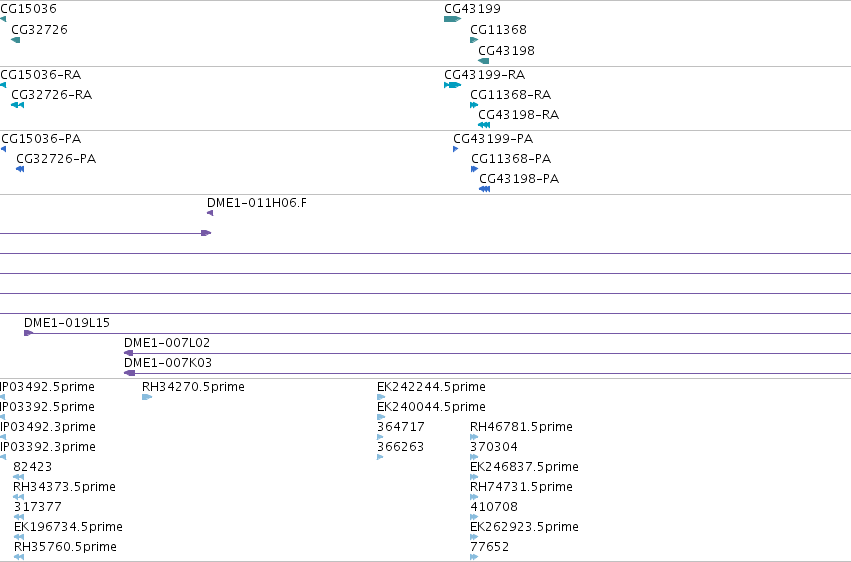Viewport: 851px width, 562px height.
Task: Click the IP03392.3prime label
Action: pyautogui.click(x=48, y=447)
